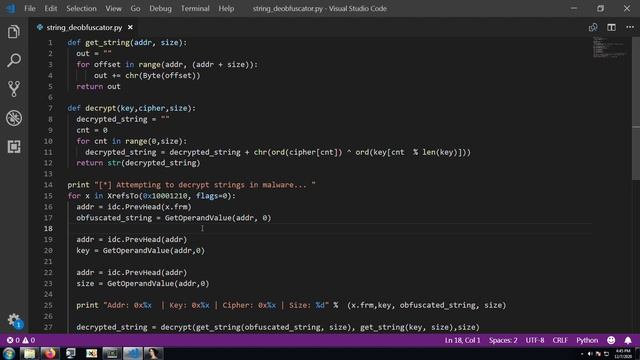Viewport: 640px width, 360px height.
Task: Change indentation via Spaces: 2
Action: point(503,340)
